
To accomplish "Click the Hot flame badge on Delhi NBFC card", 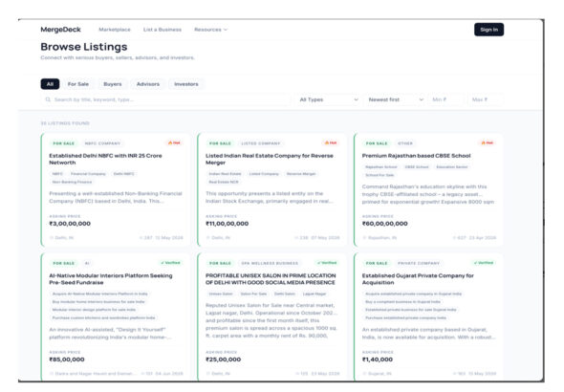I will [x=174, y=142].
